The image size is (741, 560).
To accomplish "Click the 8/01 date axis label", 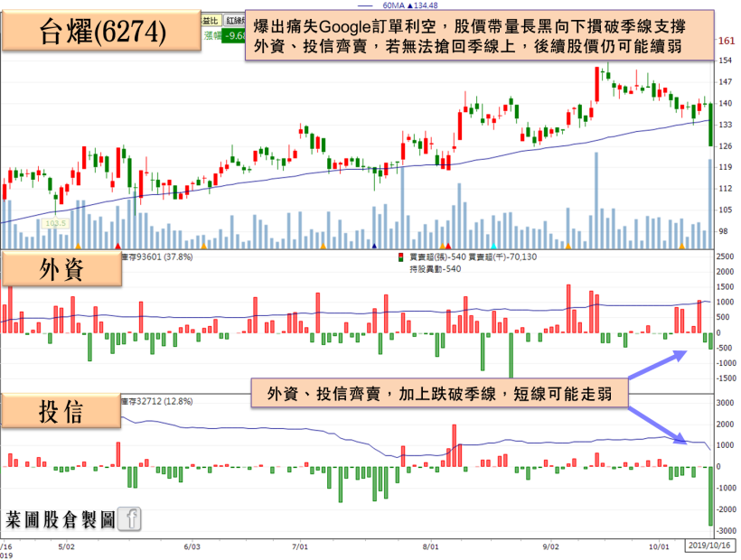I will point(430,546).
